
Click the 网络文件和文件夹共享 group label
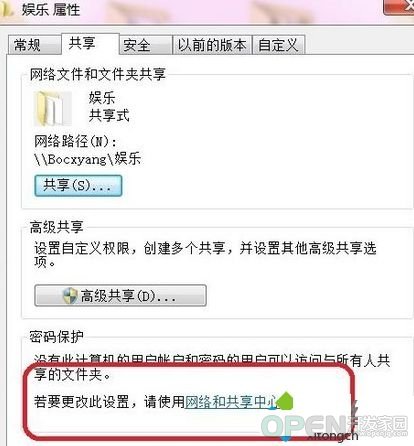[x=98, y=74]
